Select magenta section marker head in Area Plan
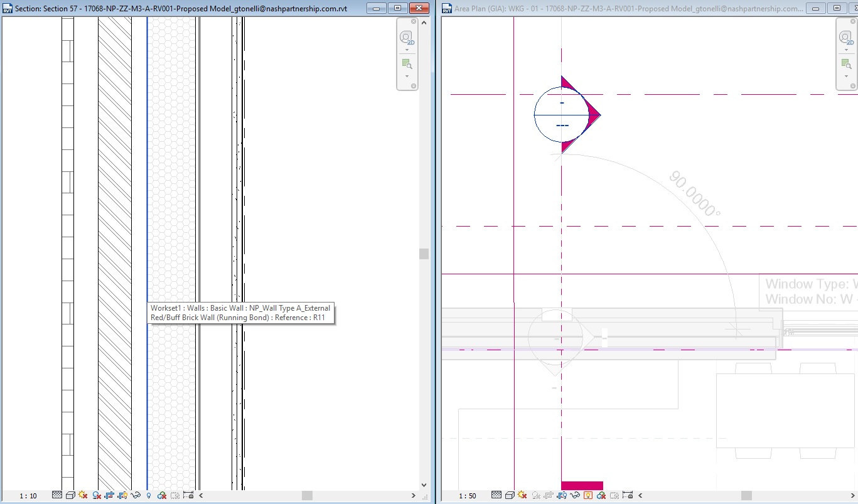This screenshot has width=858, height=504. (x=567, y=115)
